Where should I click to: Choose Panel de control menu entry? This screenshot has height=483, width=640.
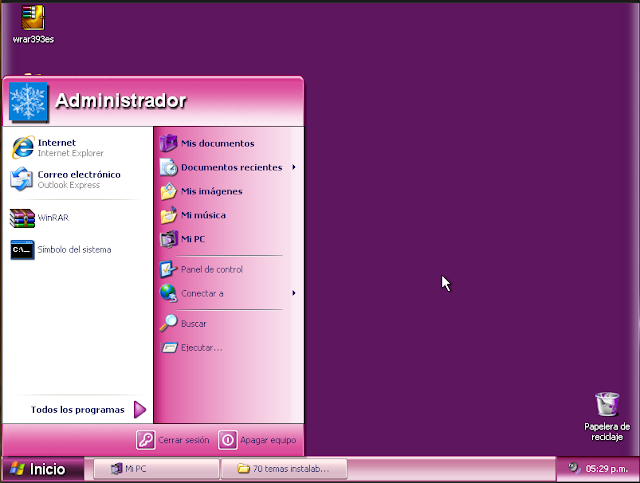[x=229, y=269]
